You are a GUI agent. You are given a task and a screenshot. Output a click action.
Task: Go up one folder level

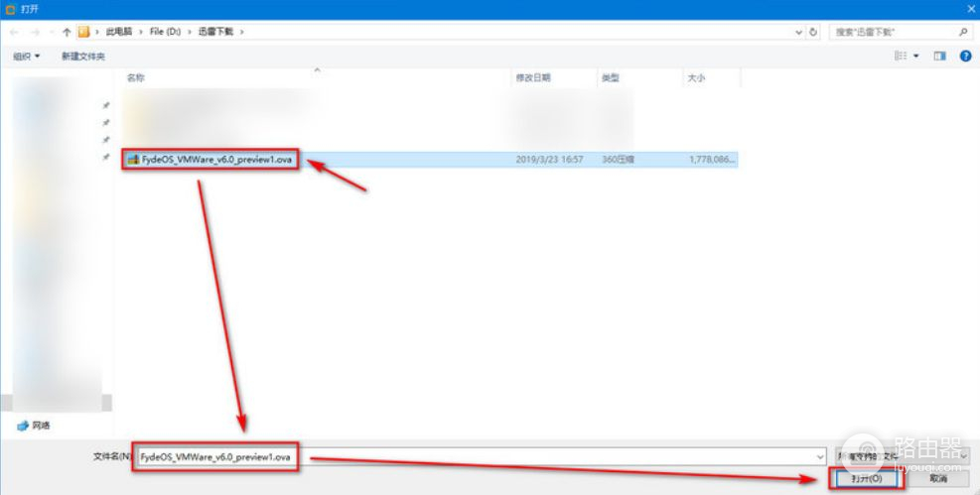[x=67, y=32]
